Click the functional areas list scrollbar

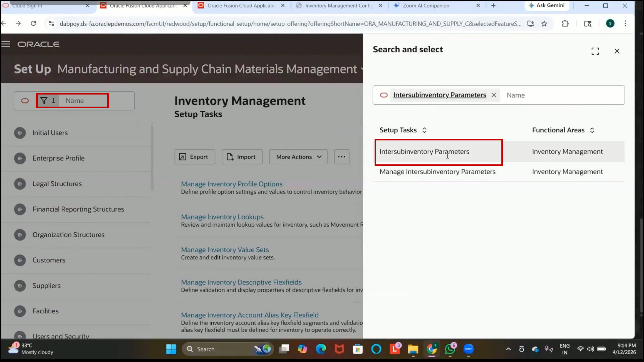[x=152, y=158]
